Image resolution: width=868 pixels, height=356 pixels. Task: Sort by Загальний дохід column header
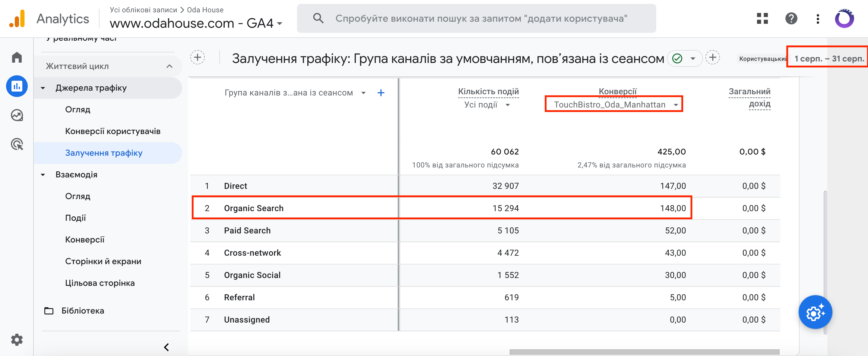pyautogui.click(x=749, y=98)
